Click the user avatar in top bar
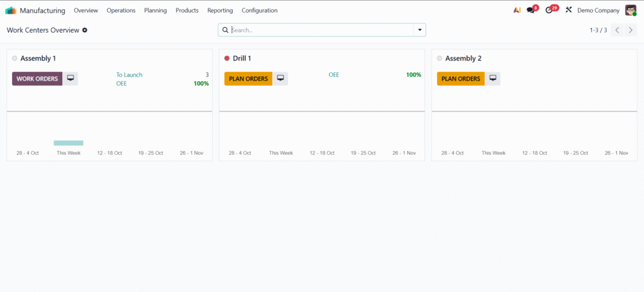Viewport: 644px width, 292px height. point(630,10)
